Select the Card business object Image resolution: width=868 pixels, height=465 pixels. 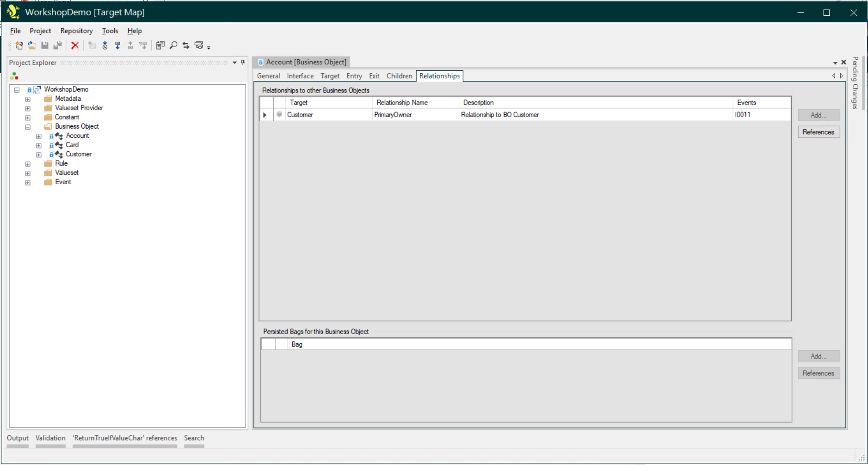[72, 145]
